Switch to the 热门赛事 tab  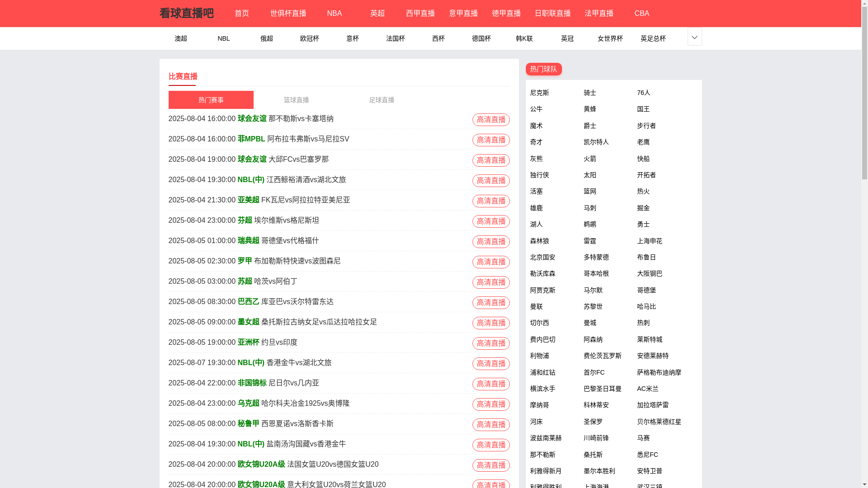[211, 100]
